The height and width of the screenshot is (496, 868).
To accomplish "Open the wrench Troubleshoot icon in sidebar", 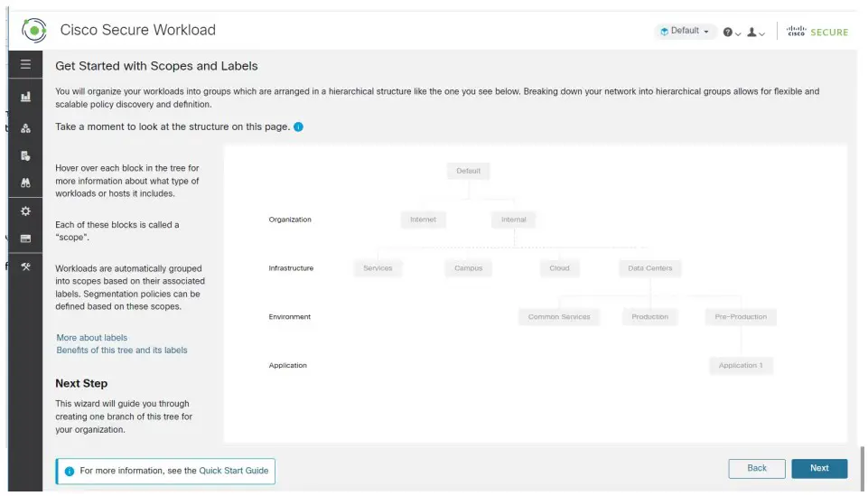I will coord(25,267).
